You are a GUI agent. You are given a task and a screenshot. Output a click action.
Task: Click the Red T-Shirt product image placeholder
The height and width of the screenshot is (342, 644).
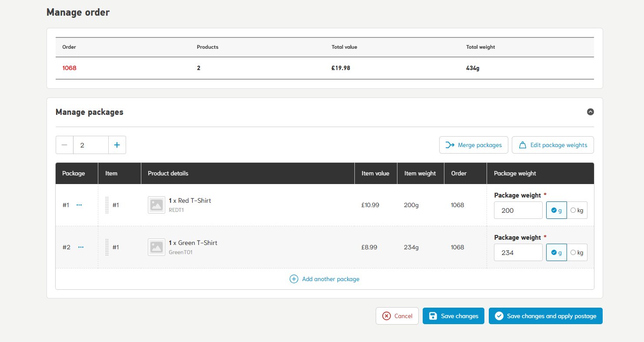[157, 205]
